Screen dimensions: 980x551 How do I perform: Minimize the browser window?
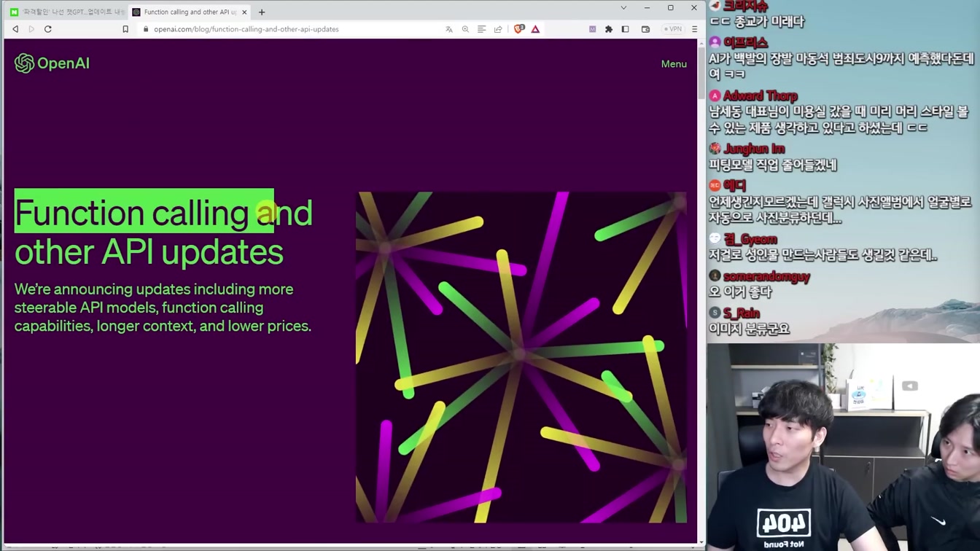[647, 8]
